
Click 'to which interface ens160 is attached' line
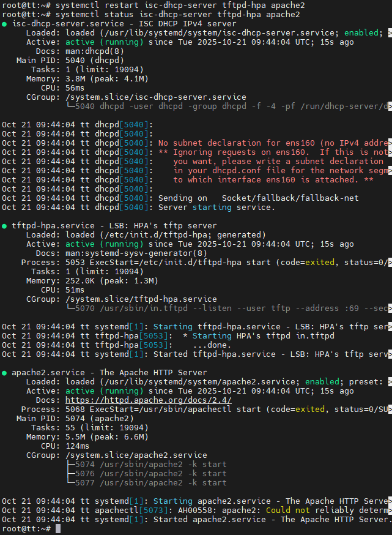pos(273,180)
